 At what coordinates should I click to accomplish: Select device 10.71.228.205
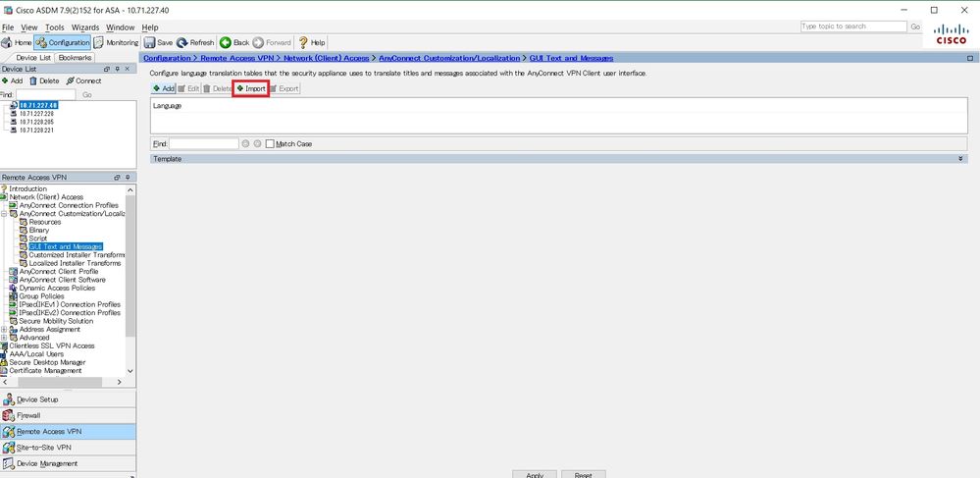point(36,122)
